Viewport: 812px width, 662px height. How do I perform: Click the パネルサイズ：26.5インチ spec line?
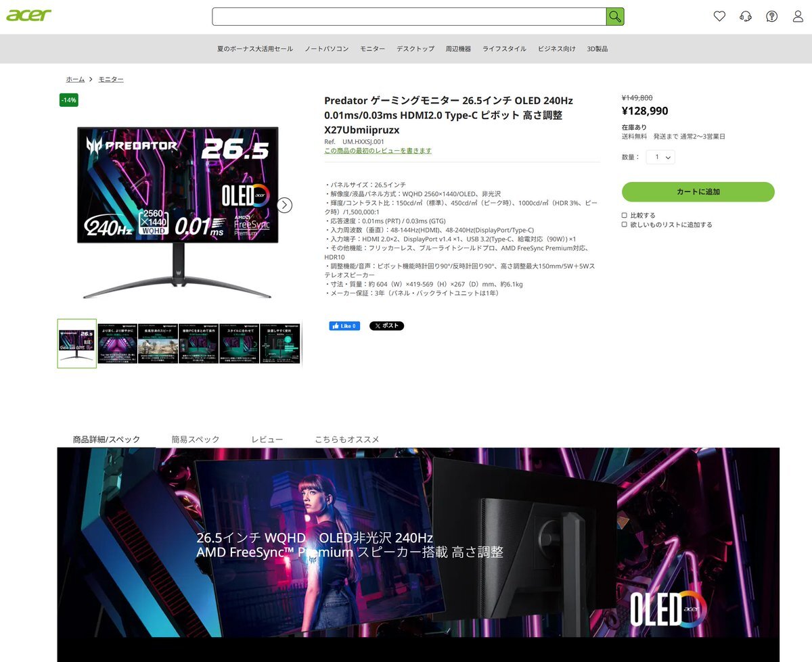click(x=365, y=185)
